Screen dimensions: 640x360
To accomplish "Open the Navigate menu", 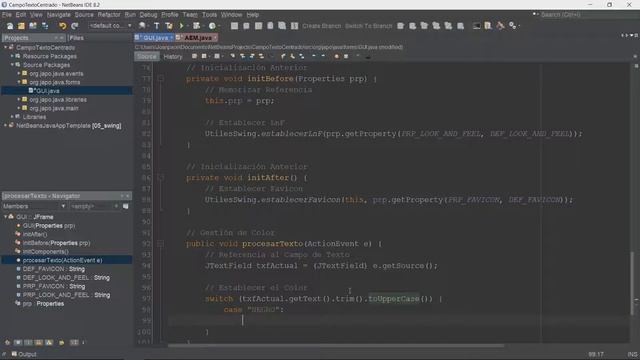I will click(x=58, y=15).
